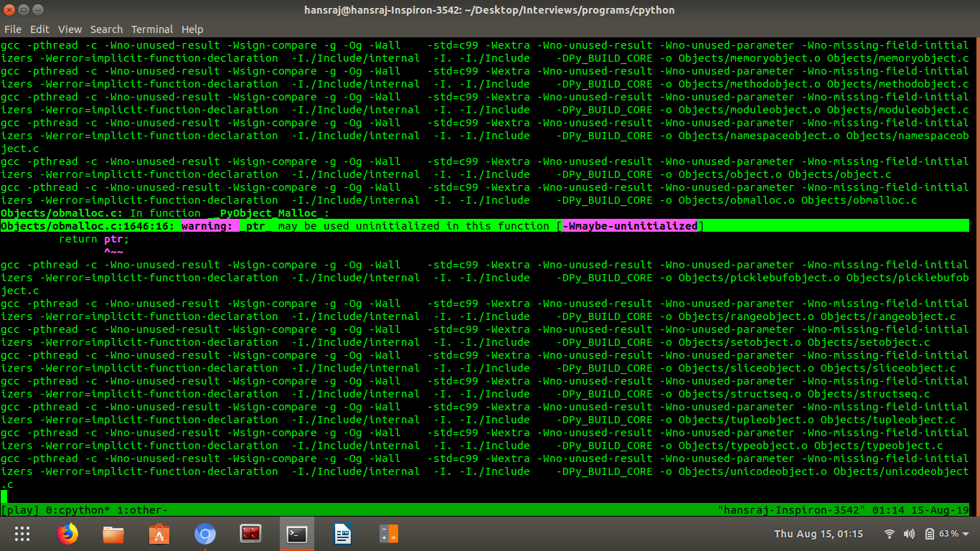This screenshot has width=980, height=551.
Task: Click the [play] tmux session name
Action: pos(20,510)
